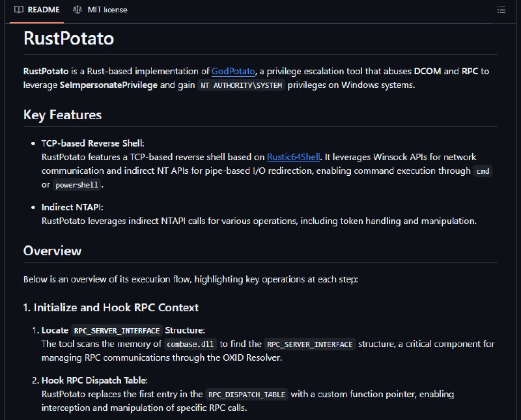Click the RPC_DISPATCH_TABLE code snippet
The image size is (521, 420).
click(x=247, y=395)
